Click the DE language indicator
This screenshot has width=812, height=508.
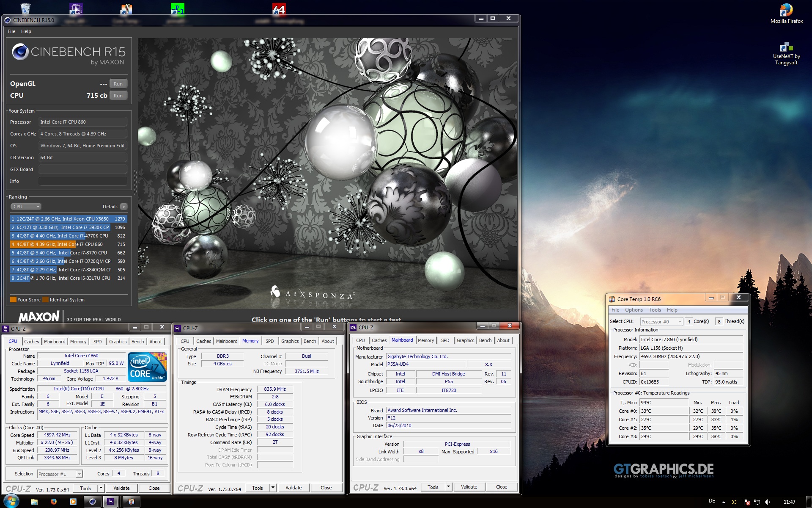pos(712,501)
